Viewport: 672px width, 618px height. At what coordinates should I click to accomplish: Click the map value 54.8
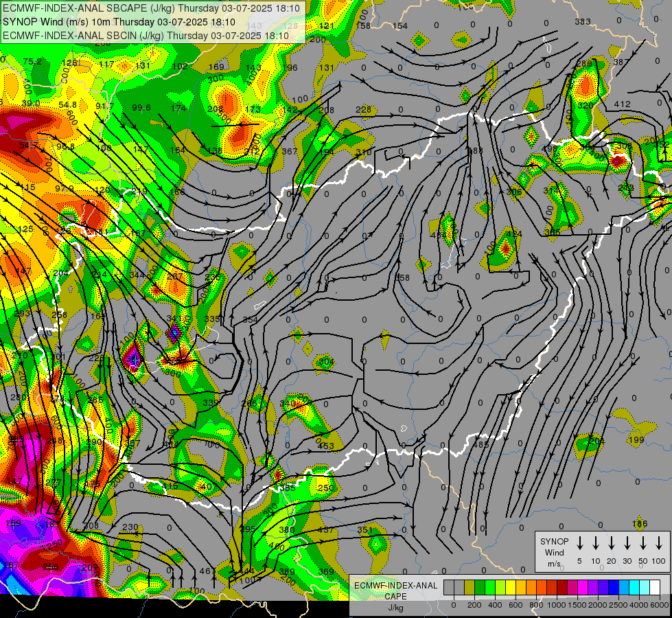tap(68, 105)
